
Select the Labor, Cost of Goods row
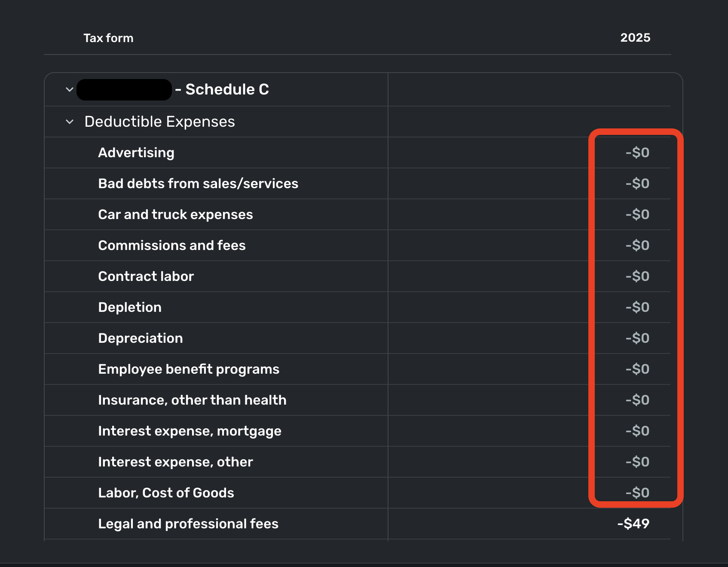tap(166, 493)
